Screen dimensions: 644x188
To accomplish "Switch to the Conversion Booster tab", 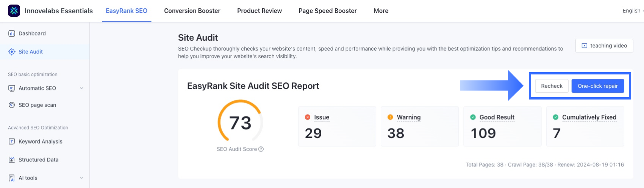I will pos(192,11).
